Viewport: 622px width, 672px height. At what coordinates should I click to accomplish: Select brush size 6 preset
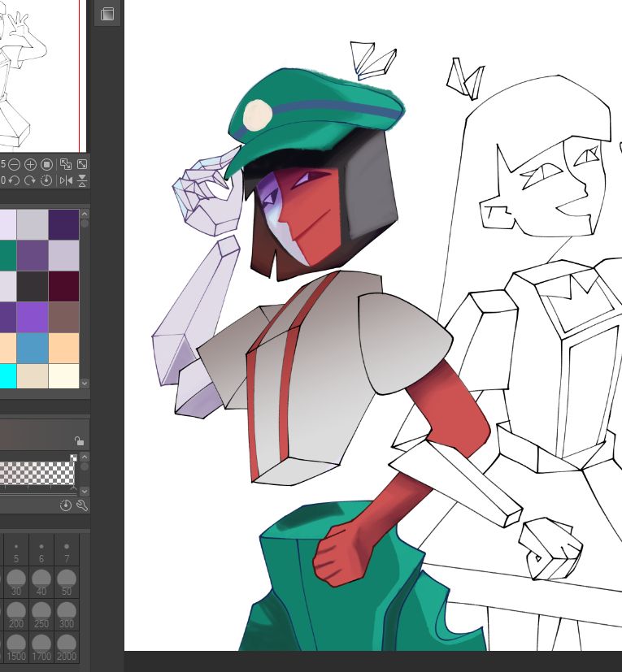41,550
